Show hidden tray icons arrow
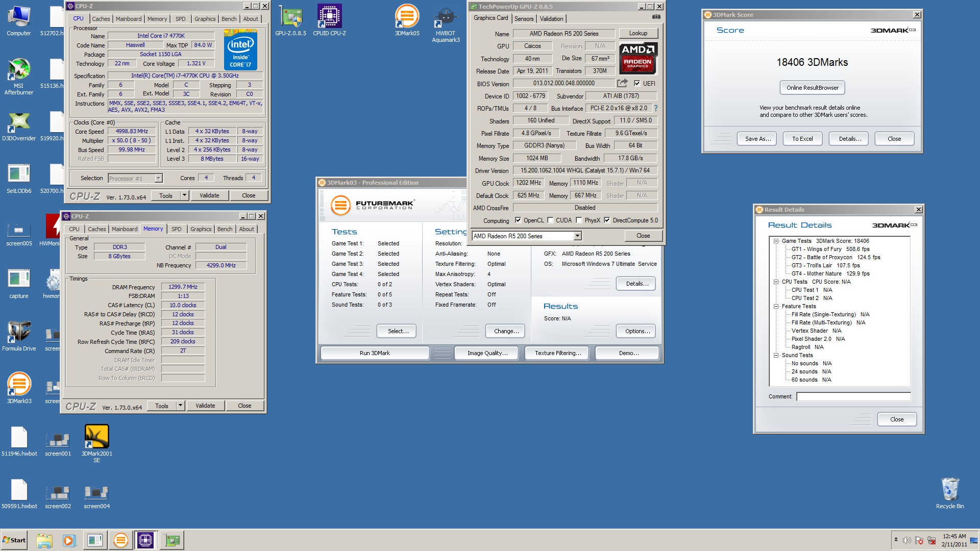This screenshot has width=980, height=551. tap(896, 540)
